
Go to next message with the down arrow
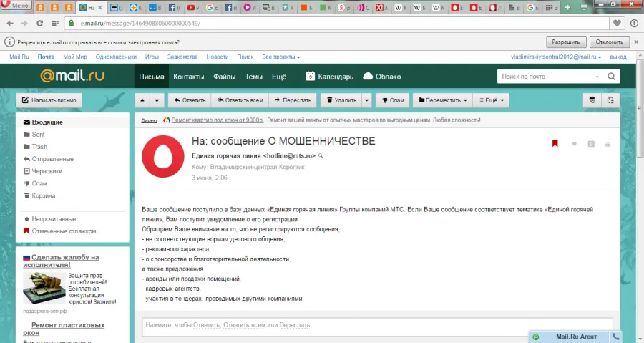[x=157, y=100]
